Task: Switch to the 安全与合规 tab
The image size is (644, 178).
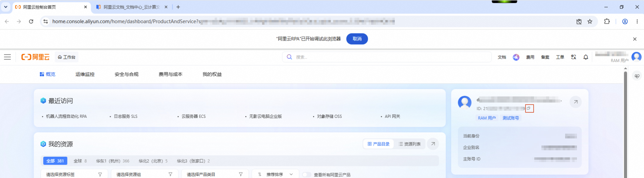Action: pyautogui.click(x=127, y=74)
